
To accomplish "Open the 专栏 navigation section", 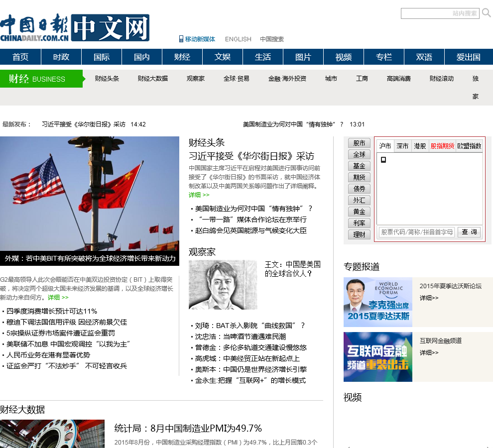I will (x=384, y=57).
